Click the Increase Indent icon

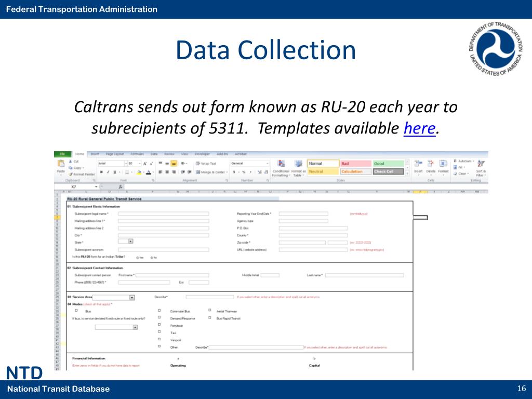[189, 172]
